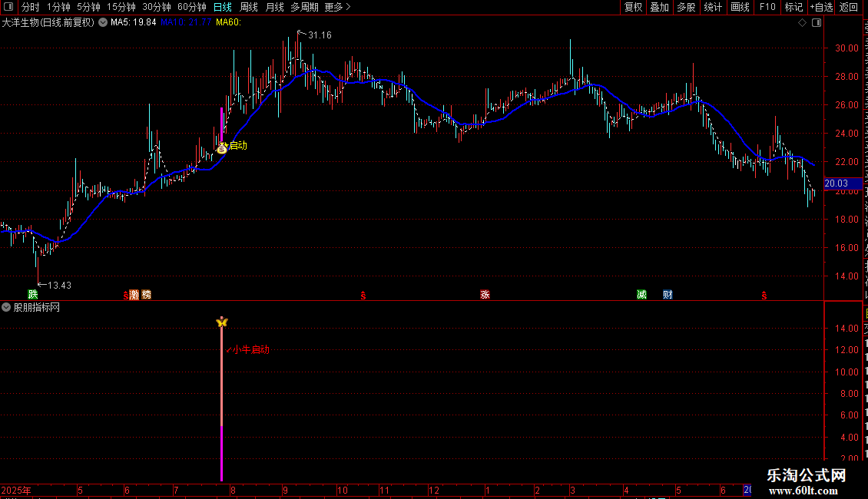Image resolution: width=868 pixels, height=499 pixels.
Task: Switch to the 分时 intraday view
Action: 31,7
